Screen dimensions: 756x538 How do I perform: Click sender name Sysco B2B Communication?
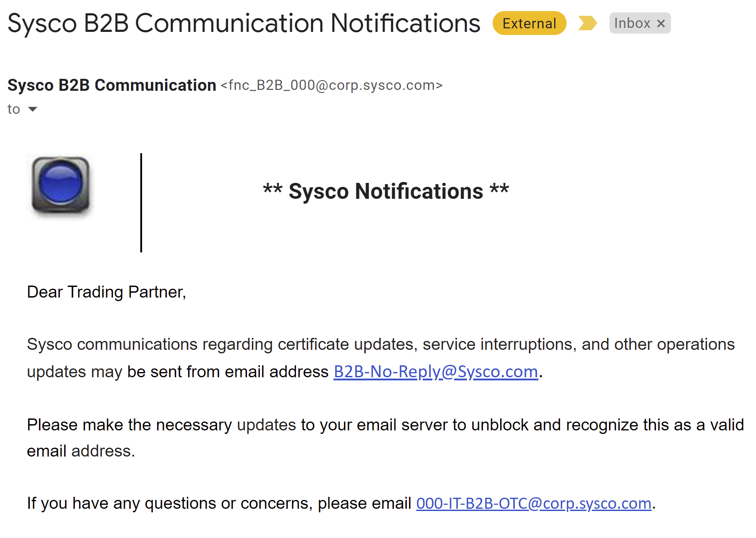point(112,85)
